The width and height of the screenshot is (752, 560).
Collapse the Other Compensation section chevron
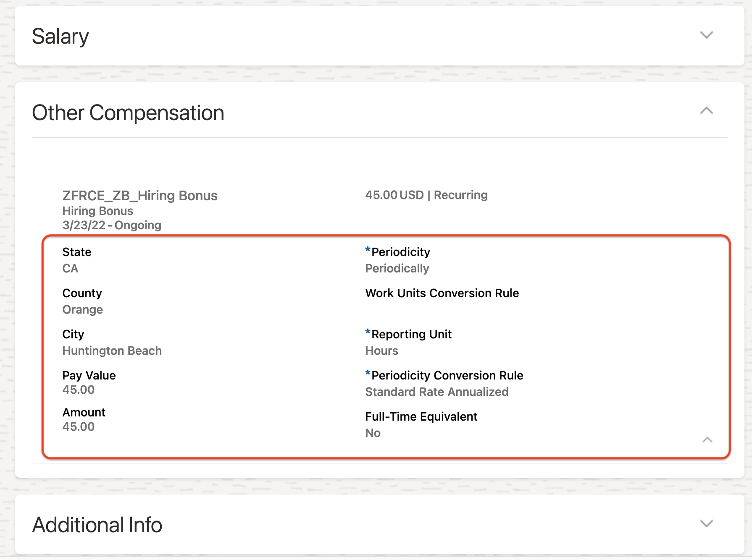tap(706, 111)
